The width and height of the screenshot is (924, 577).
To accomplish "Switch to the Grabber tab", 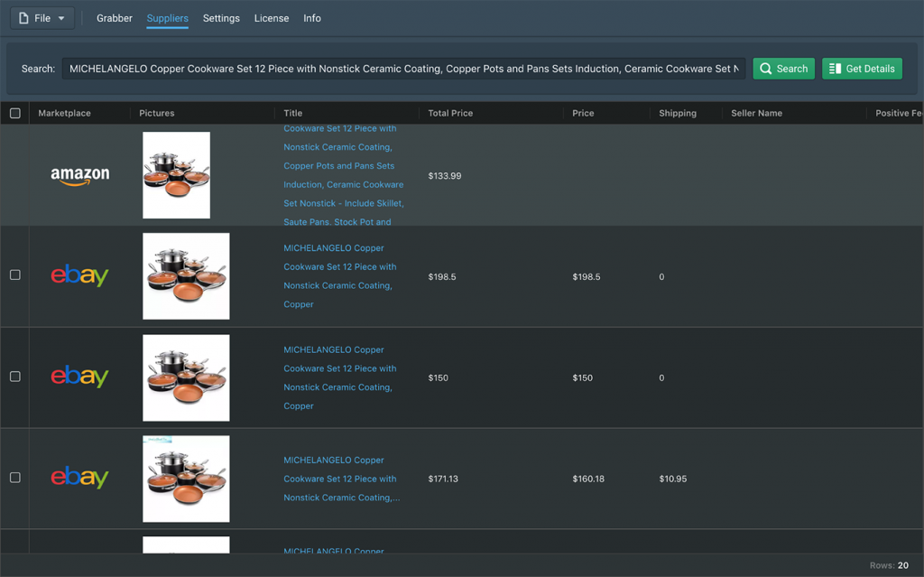I will 115,18.
